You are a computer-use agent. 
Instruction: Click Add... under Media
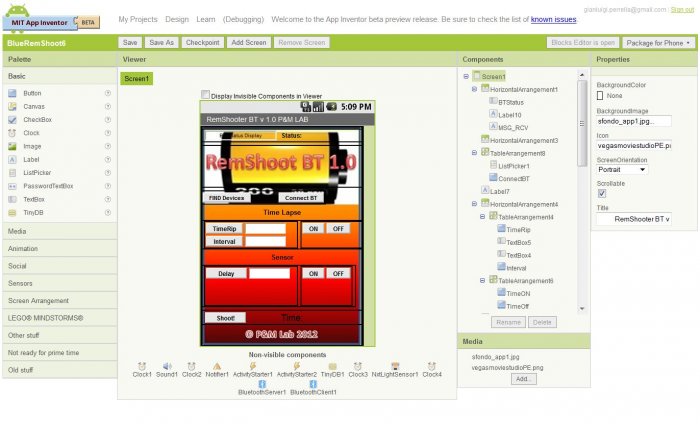pos(524,379)
